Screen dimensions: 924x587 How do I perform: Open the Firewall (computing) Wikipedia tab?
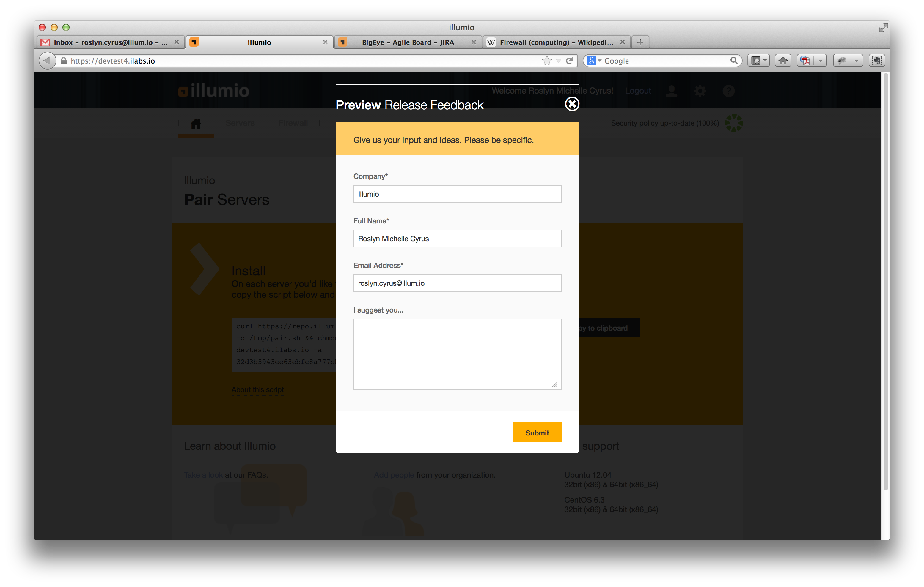tap(557, 42)
